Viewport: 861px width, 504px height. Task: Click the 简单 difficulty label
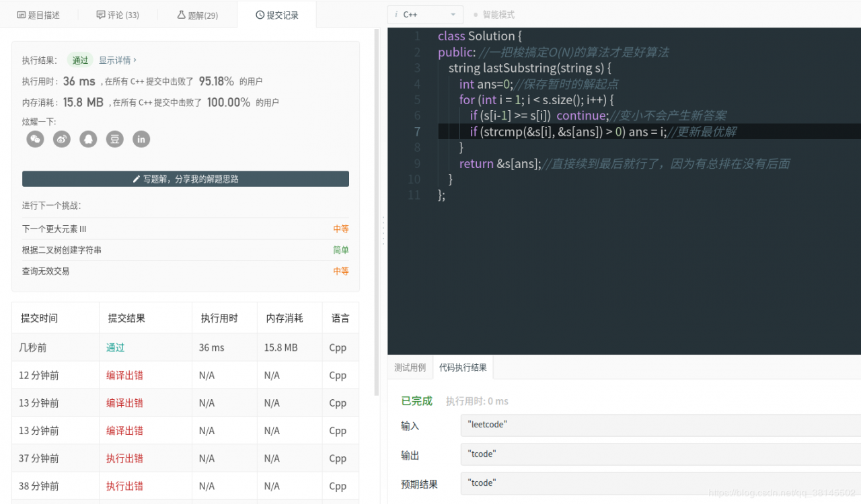pos(341,250)
